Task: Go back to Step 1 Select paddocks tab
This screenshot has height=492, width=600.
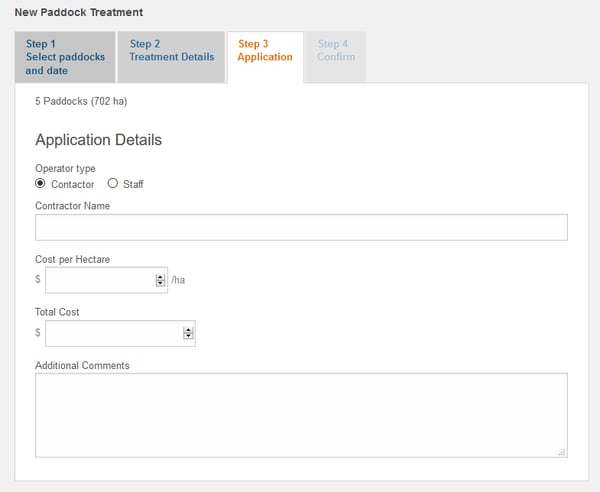Action: click(65, 57)
